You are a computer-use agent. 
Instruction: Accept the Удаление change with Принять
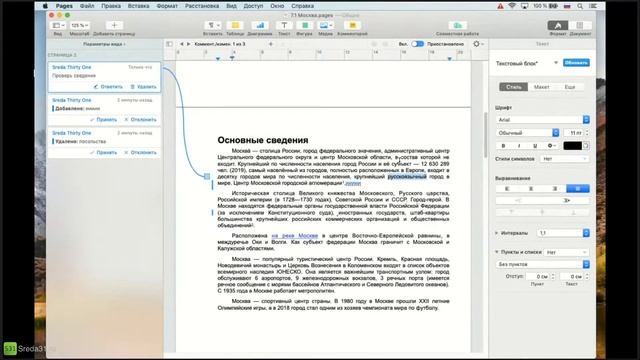click(103, 152)
